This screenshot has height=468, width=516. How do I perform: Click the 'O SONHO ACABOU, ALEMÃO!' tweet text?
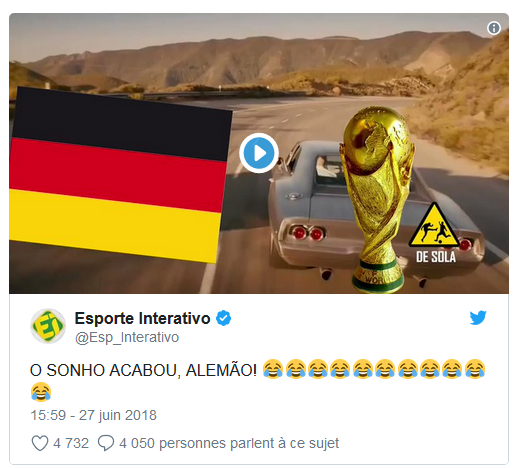coord(143,370)
